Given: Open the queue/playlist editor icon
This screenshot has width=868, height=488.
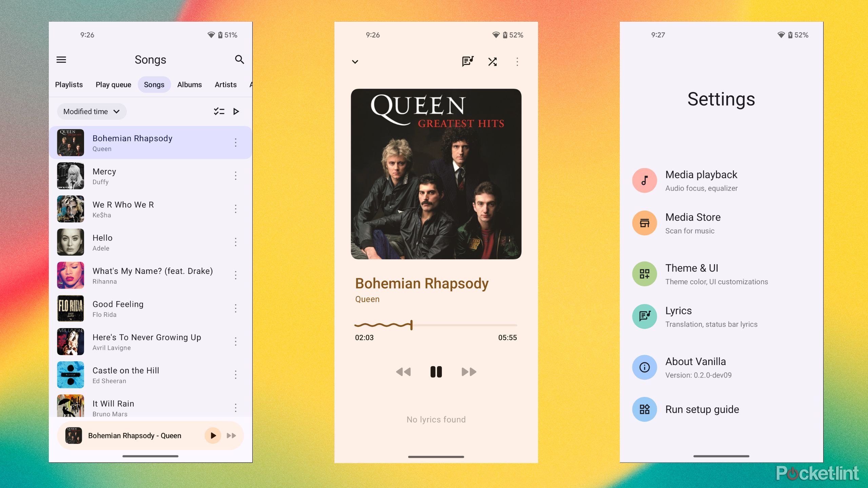Looking at the screenshot, I should pos(467,61).
